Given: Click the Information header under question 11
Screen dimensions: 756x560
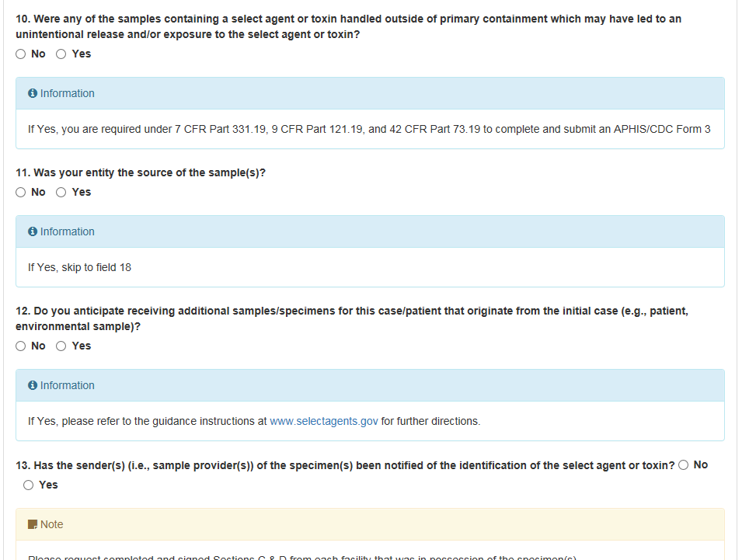Looking at the screenshot, I should coord(370,231).
